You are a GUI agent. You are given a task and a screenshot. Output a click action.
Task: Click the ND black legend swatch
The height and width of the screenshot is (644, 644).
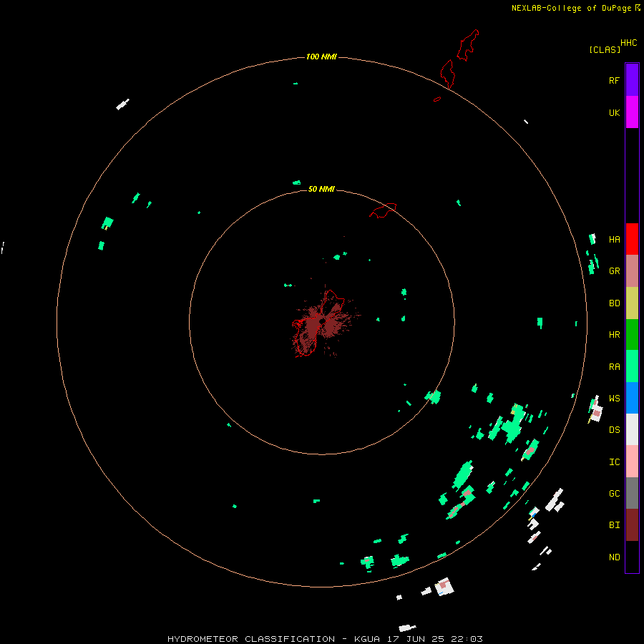(632, 557)
